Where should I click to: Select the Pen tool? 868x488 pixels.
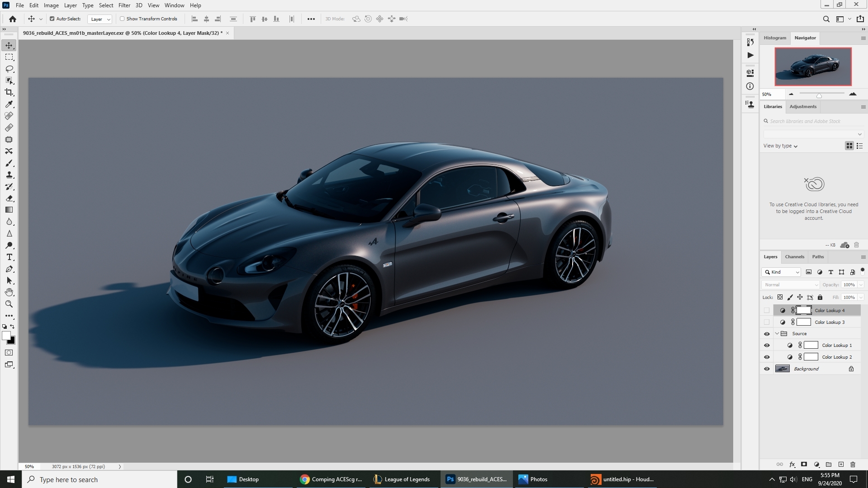coord(9,269)
